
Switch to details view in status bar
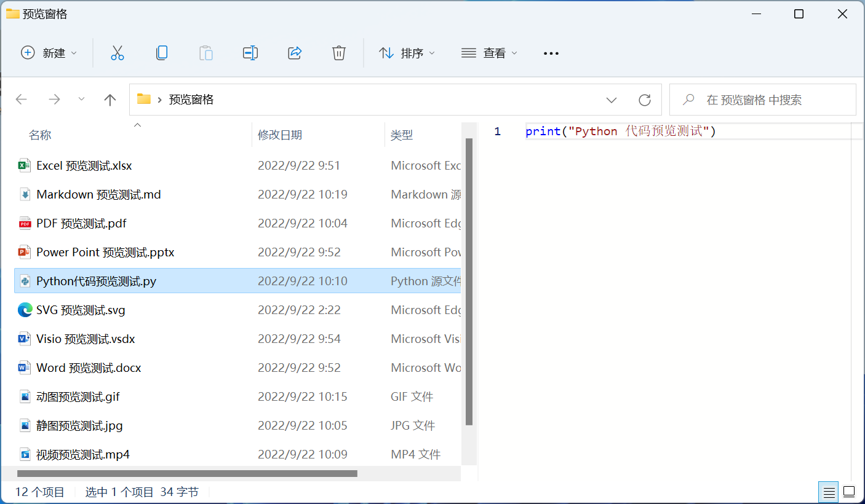829,492
